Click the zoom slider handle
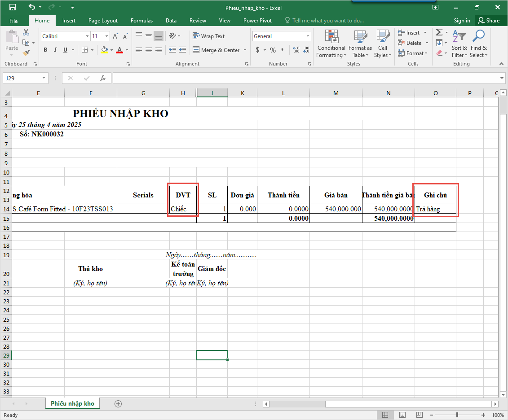Image resolution: width=508 pixels, height=420 pixels. (x=457, y=415)
